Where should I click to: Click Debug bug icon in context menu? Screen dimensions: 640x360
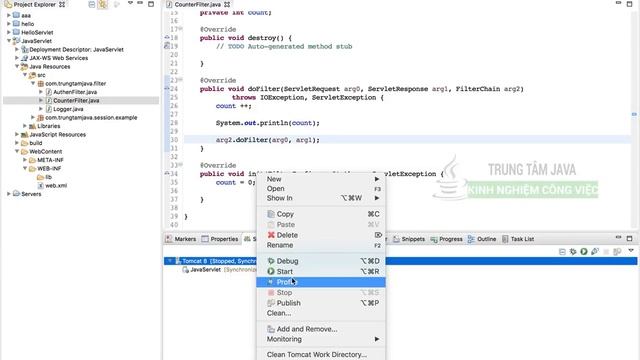coord(271,261)
